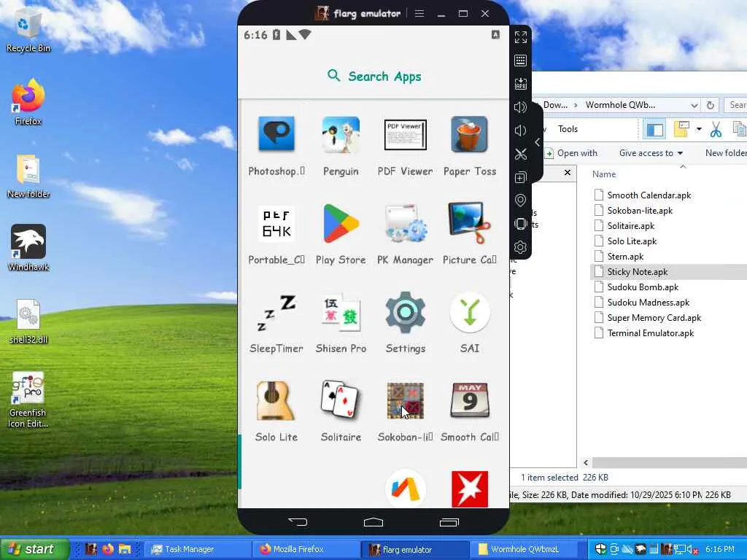Open the PDF Viewer app
This screenshot has width=747, height=560.
coord(406,134)
